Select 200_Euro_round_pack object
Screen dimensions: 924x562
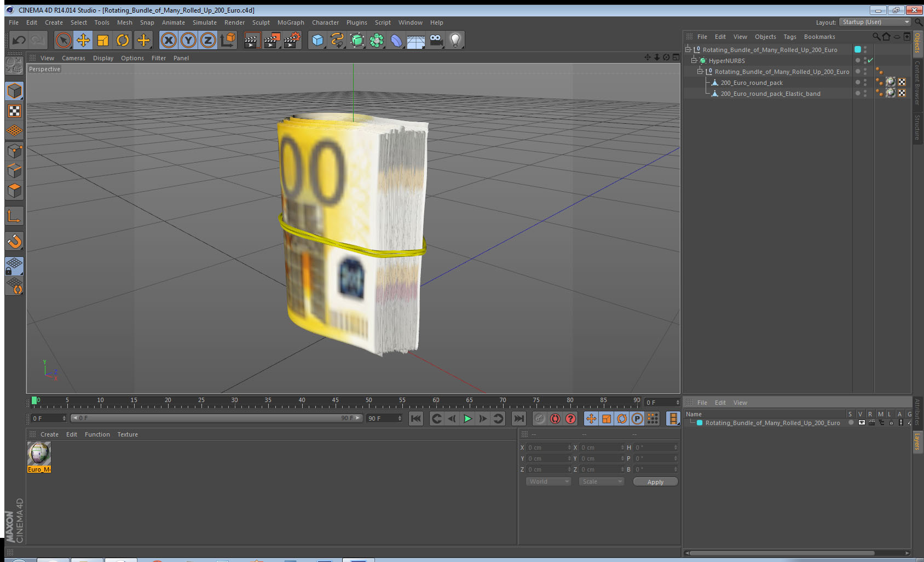tap(752, 83)
